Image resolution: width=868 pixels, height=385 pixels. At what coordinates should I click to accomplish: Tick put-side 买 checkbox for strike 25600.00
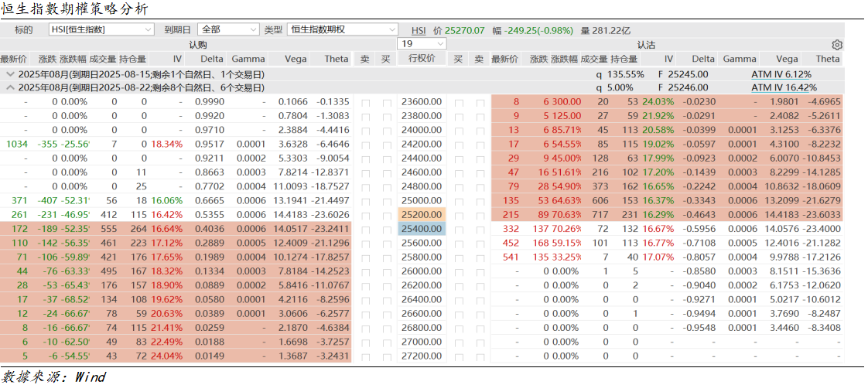pyautogui.click(x=458, y=244)
